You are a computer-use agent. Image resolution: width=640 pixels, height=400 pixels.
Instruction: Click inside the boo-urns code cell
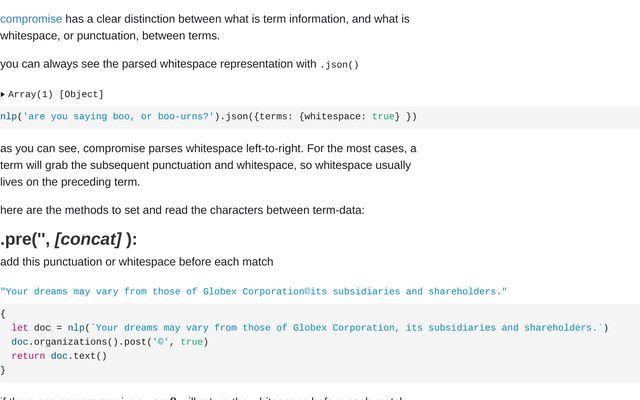(x=320, y=117)
